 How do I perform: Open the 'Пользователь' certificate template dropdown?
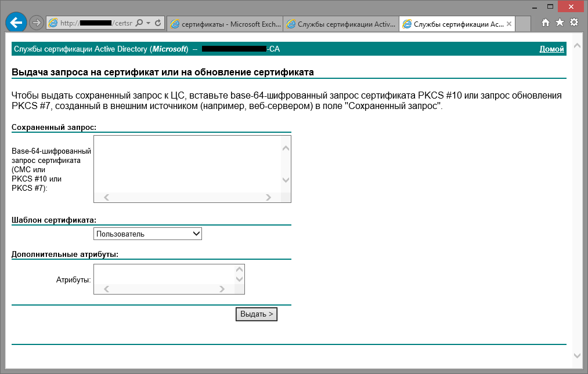148,234
